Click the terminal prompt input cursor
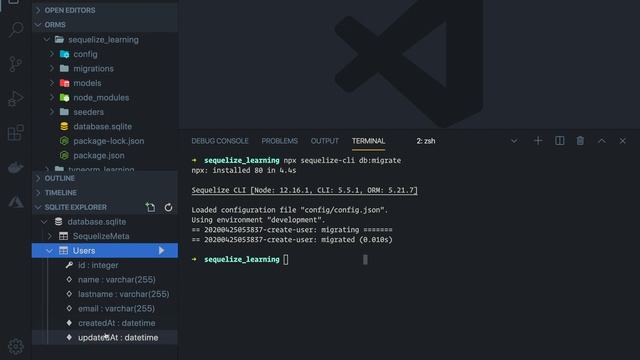This screenshot has height=360, width=640. click(x=286, y=260)
